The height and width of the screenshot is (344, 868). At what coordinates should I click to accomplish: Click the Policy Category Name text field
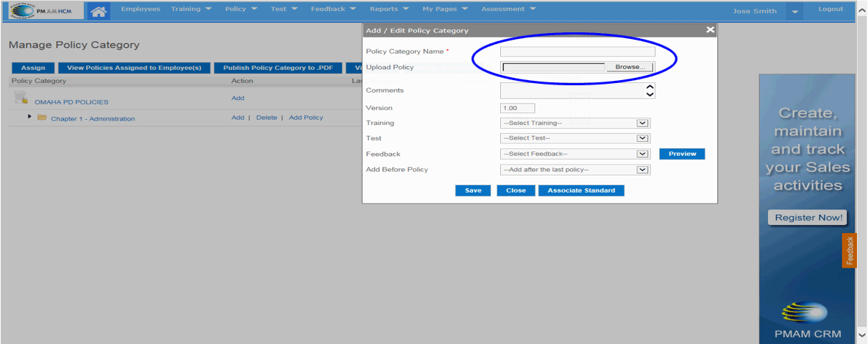click(577, 51)
